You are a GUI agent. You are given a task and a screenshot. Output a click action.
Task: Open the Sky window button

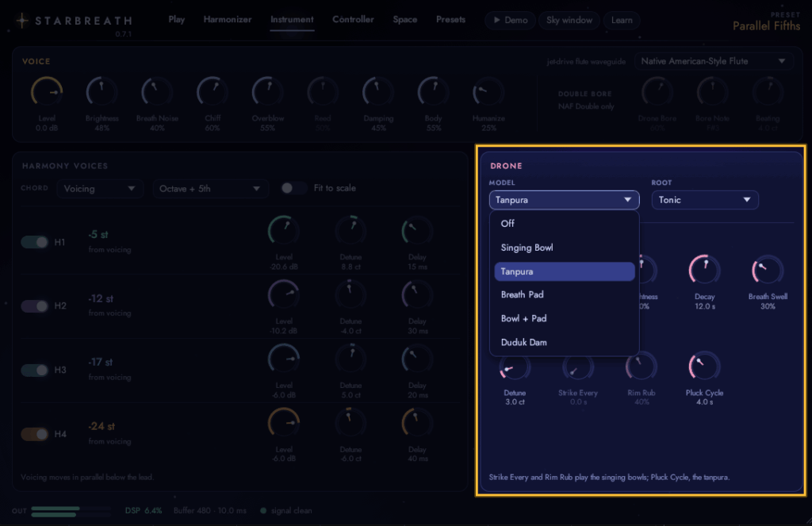569,20
